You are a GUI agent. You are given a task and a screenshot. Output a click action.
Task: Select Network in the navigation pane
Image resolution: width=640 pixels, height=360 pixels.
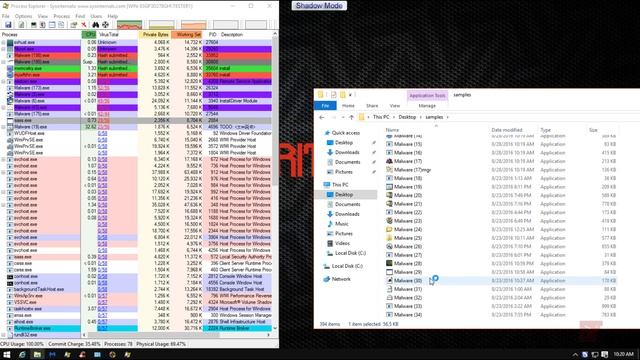341,279
